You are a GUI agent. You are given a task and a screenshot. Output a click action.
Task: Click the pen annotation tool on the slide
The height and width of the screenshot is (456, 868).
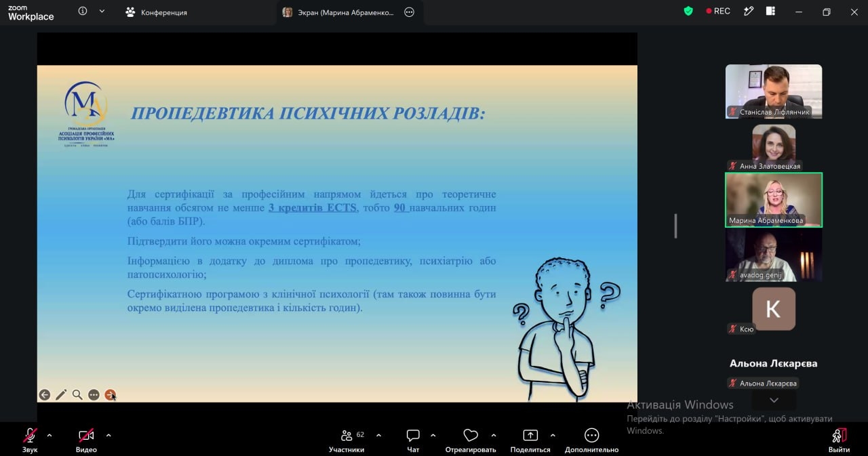[61, 394]
